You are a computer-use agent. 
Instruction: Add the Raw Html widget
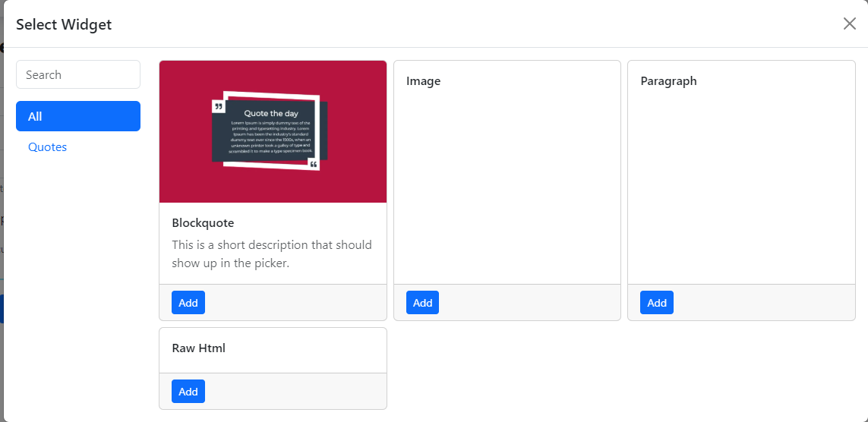click(188, 392)
